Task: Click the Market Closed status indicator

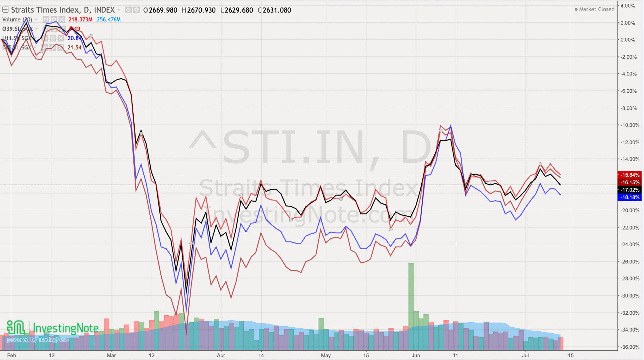Action: coord(594,9)
